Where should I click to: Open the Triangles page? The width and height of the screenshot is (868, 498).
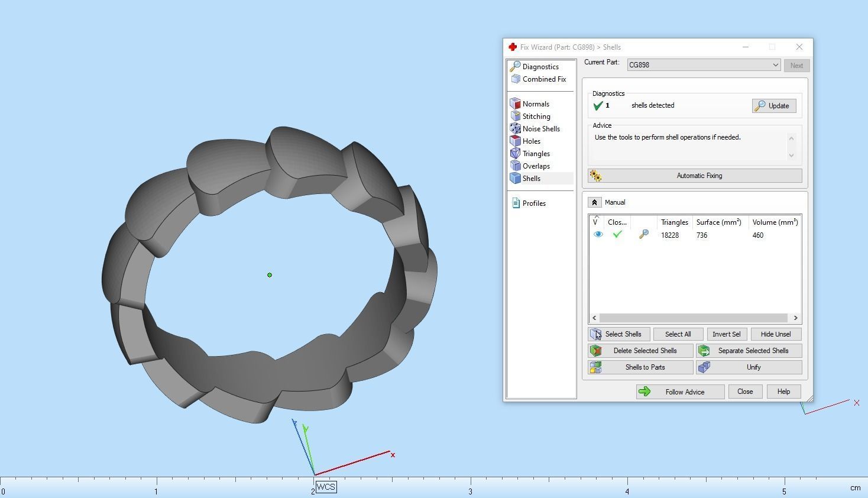tap(536, 154)
